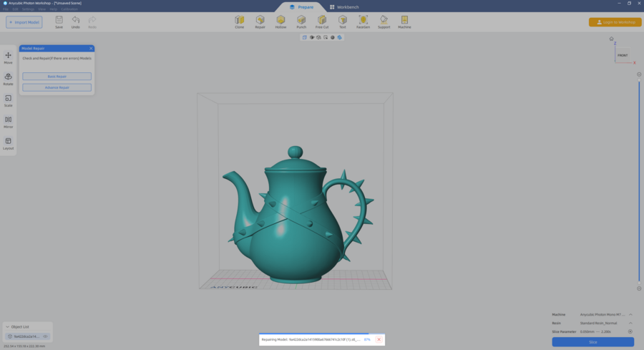Select the Text tool
Image resolution: width=644 pixels, height=350 pixels.
point(343,21)
